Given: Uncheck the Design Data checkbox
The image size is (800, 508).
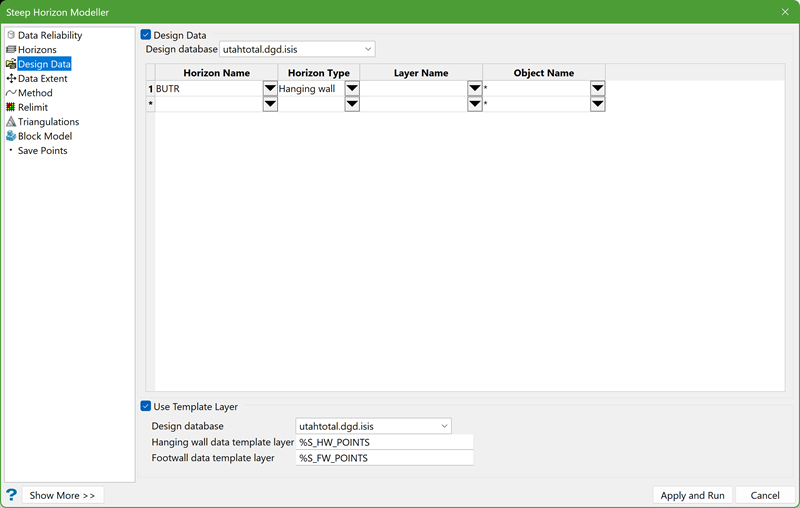Looking at the screenshot, I should 147,35.
